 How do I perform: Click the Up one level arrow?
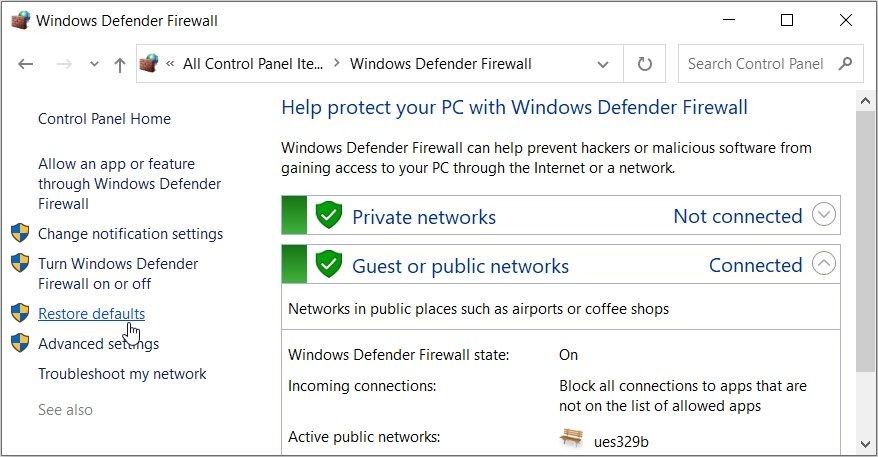(119, 64)
